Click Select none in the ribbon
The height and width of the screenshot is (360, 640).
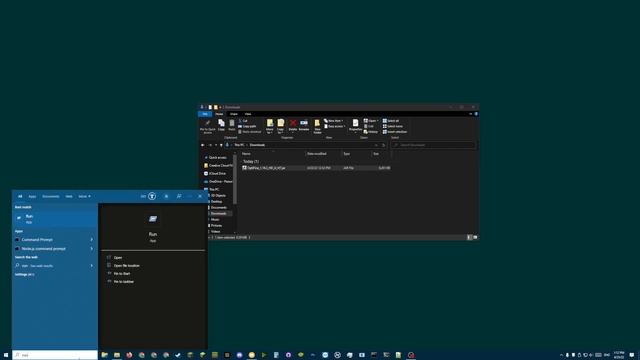[x=392, y=126]
